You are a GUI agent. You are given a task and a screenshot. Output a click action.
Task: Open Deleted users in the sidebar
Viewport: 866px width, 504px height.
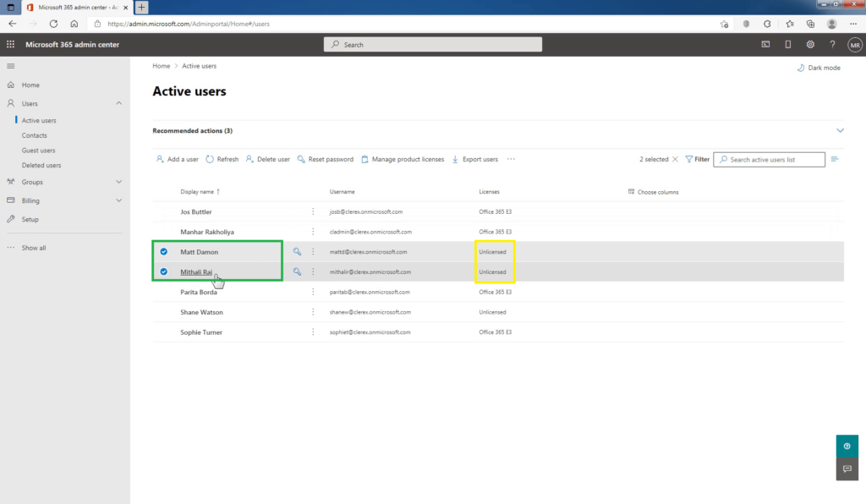[41, 165]
